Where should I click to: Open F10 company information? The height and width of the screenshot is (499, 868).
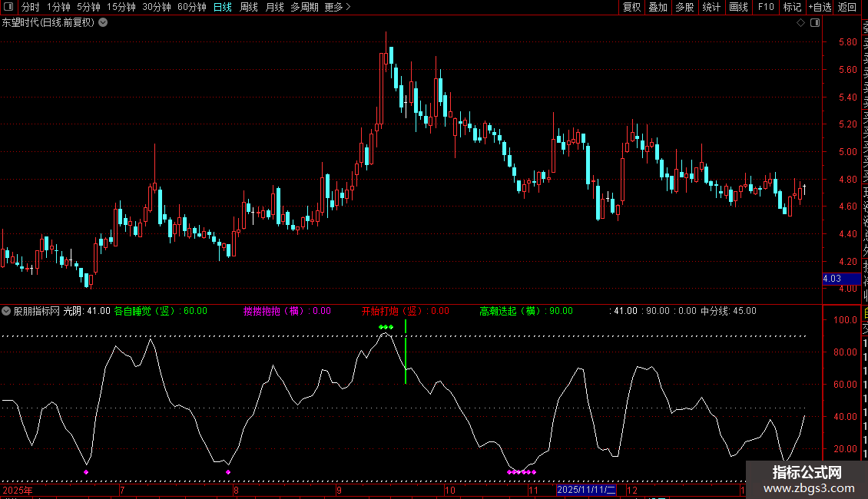pyautogui.click(x=766, y=7)
